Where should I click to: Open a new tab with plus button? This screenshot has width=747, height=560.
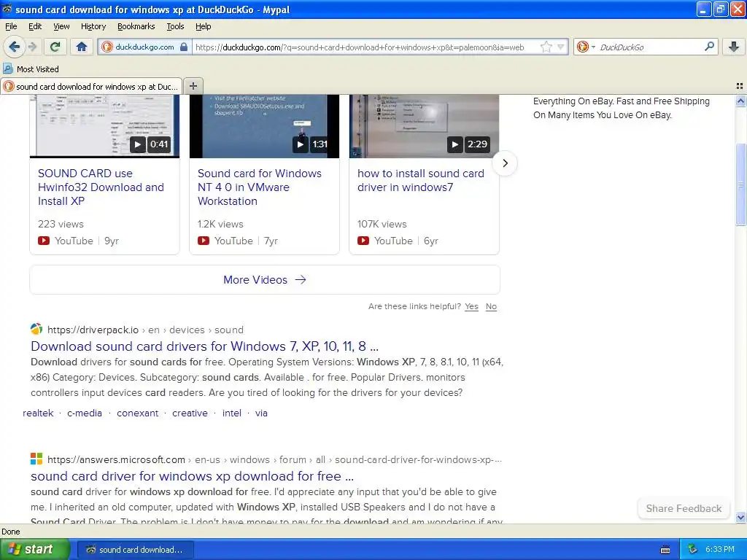coord(193,86)
